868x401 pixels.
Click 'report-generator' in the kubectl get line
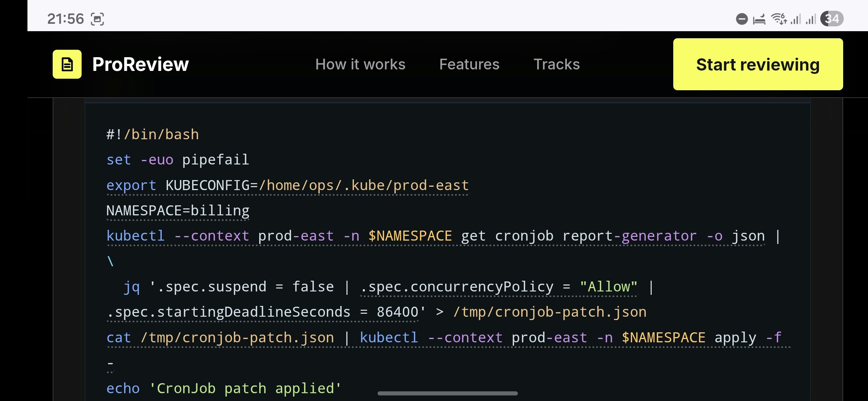pyautogui.click(x=629, y=236)
